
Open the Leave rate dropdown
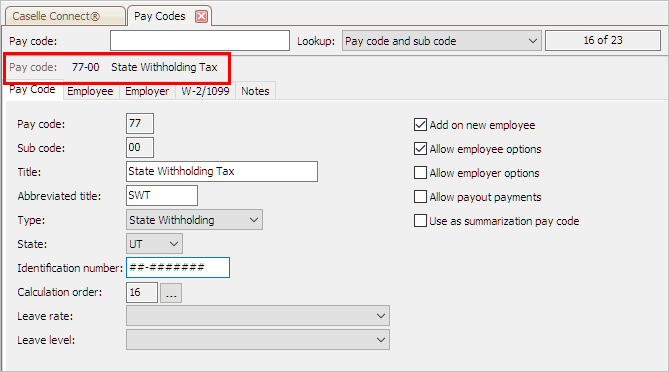coord(258,316)
